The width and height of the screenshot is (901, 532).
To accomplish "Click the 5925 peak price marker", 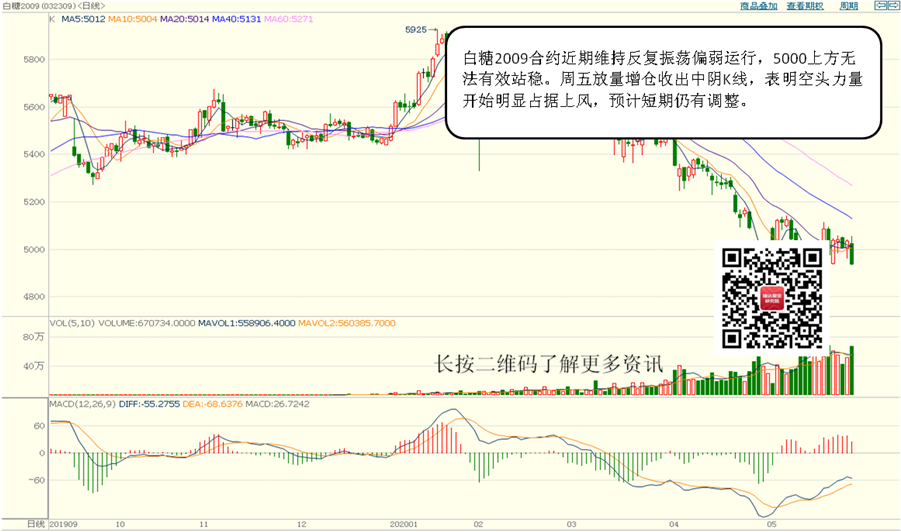I will tap(416, 31).
